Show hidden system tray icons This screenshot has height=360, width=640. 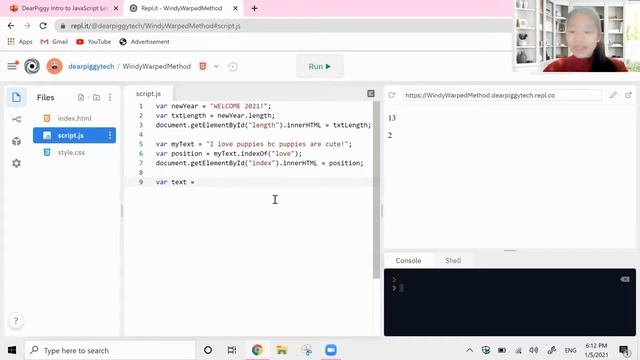click(x=469, y=350)
